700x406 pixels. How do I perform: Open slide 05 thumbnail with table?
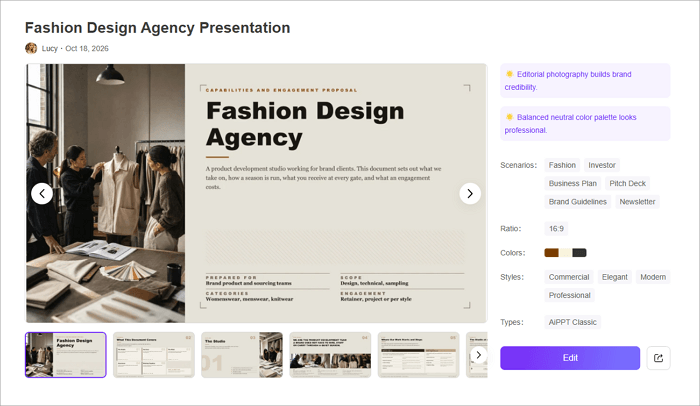pos(418,355)
